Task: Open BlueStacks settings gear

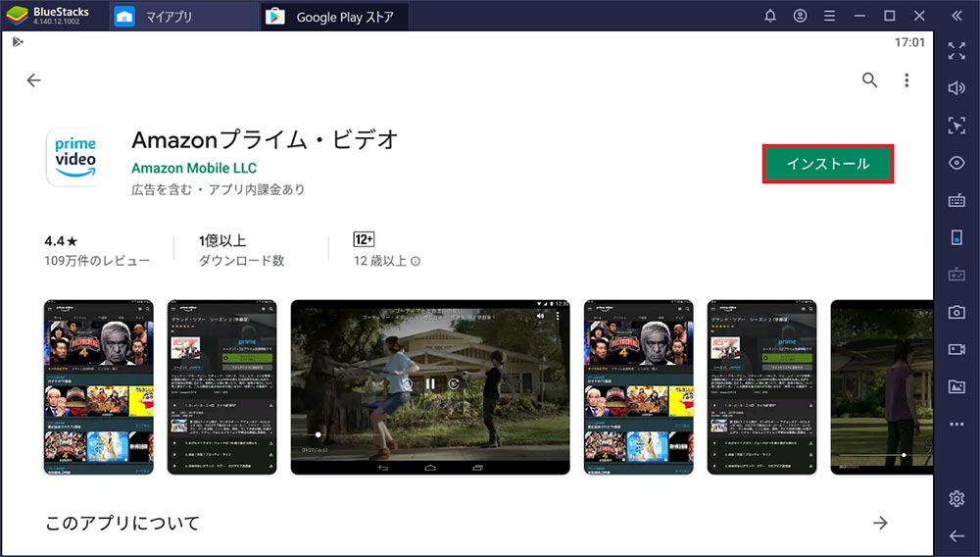Action: point(956,498)
